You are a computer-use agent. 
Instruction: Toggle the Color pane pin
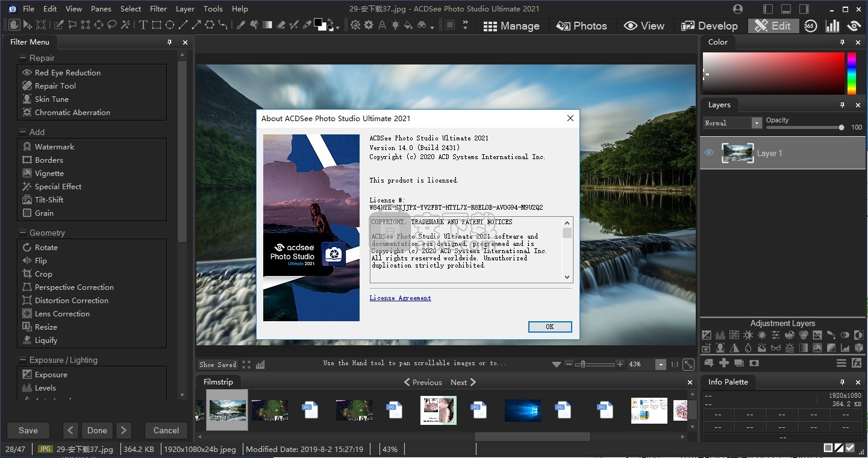tap(842, 42)
